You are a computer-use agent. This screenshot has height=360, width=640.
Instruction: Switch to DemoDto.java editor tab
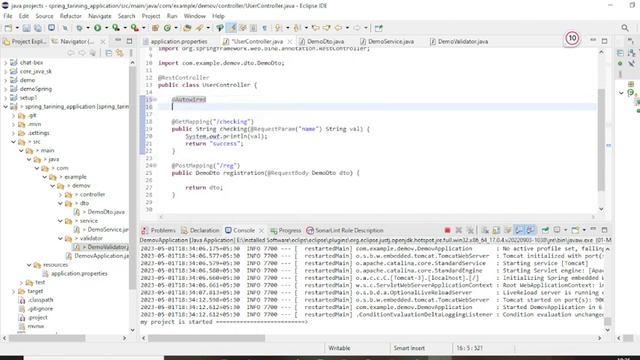coord(322,42)
